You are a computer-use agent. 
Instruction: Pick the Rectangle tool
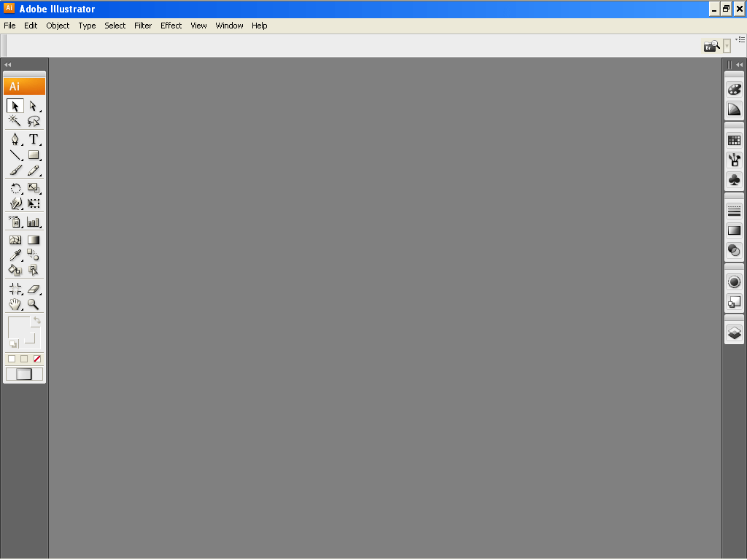[x=33, y=155]
